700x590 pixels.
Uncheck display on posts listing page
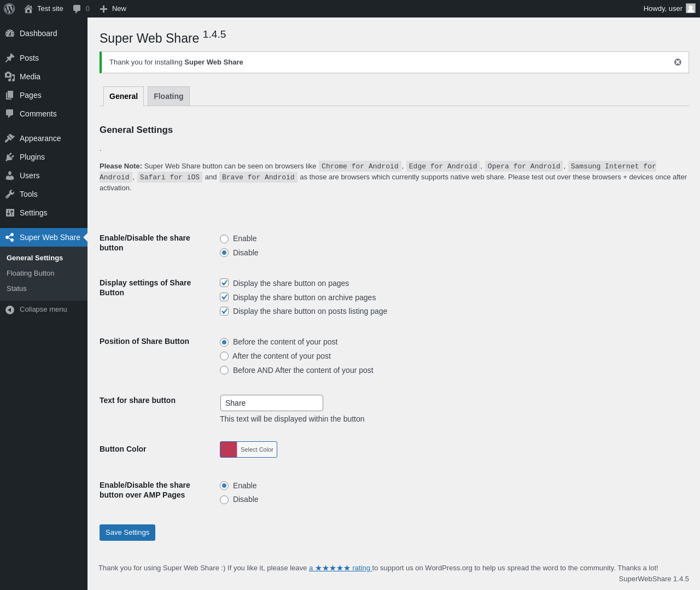(x=224, y=311)
